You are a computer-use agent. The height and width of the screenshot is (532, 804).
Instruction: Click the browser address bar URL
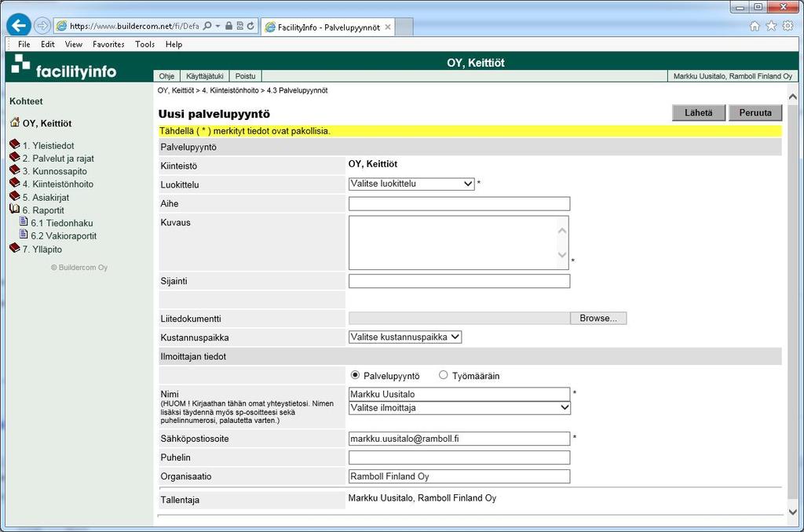[x=133, y=26]
